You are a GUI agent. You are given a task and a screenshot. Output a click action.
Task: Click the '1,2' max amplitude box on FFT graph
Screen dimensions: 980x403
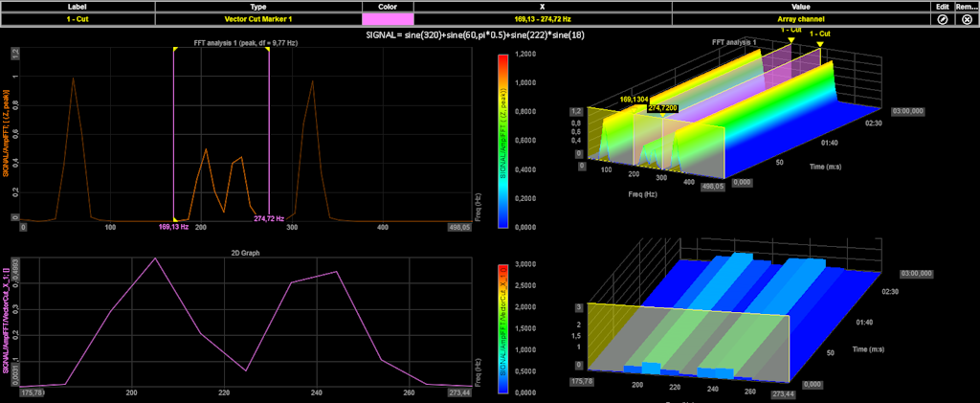click(15, 53)
